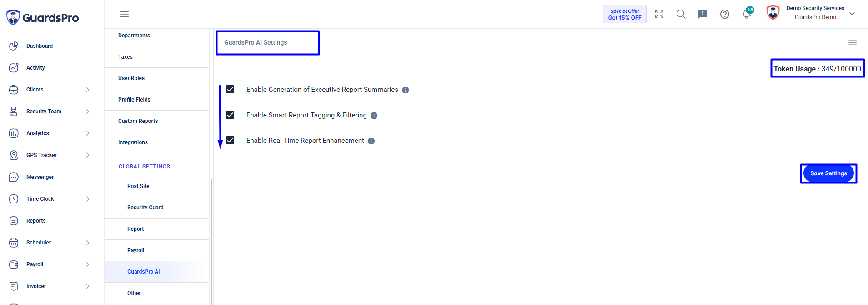Click the Reports sidebar icon
This screenshot has width=868, height=305.
click(14, 221)
